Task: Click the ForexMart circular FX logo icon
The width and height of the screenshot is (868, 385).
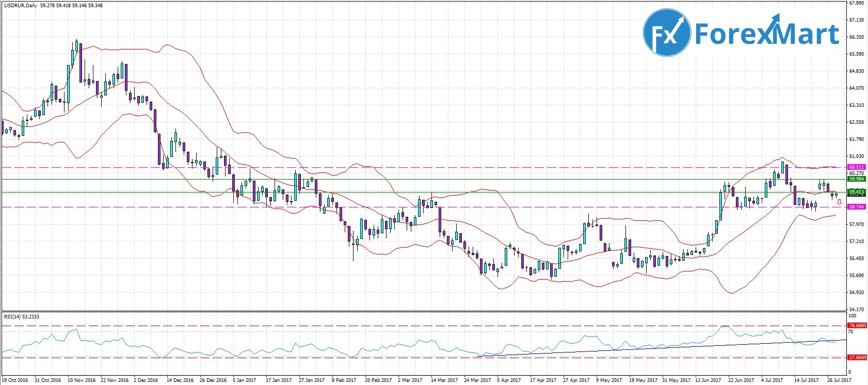Action: tap(666, 33)
